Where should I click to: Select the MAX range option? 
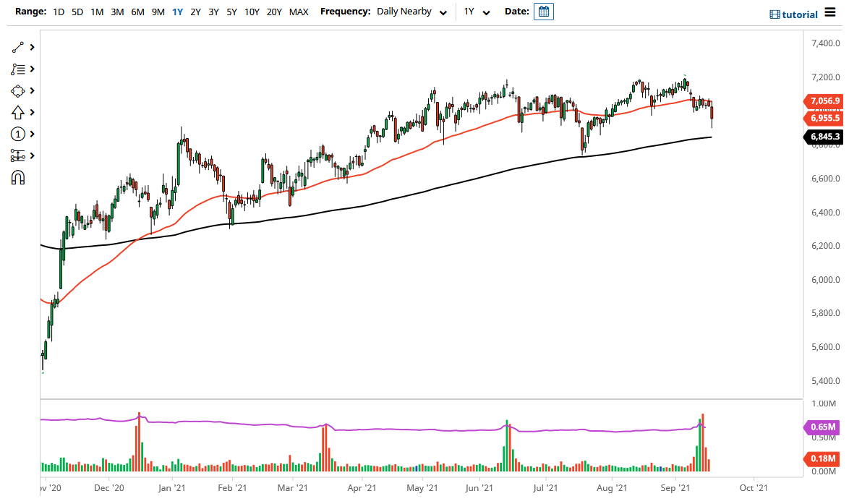(298, 12)
